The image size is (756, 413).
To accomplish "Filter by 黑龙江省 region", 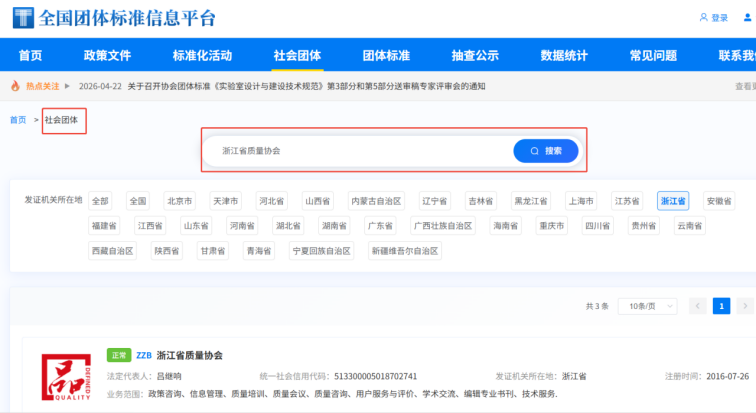I will (531, 201).
